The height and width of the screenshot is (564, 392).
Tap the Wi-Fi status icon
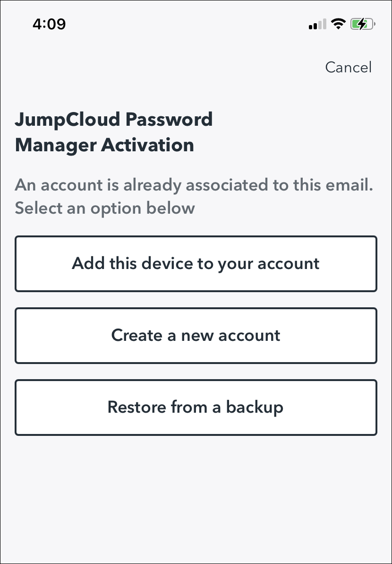click(338, 24)
